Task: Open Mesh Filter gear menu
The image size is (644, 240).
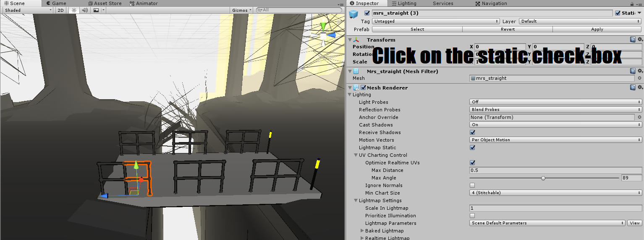Action: (640, 71)
